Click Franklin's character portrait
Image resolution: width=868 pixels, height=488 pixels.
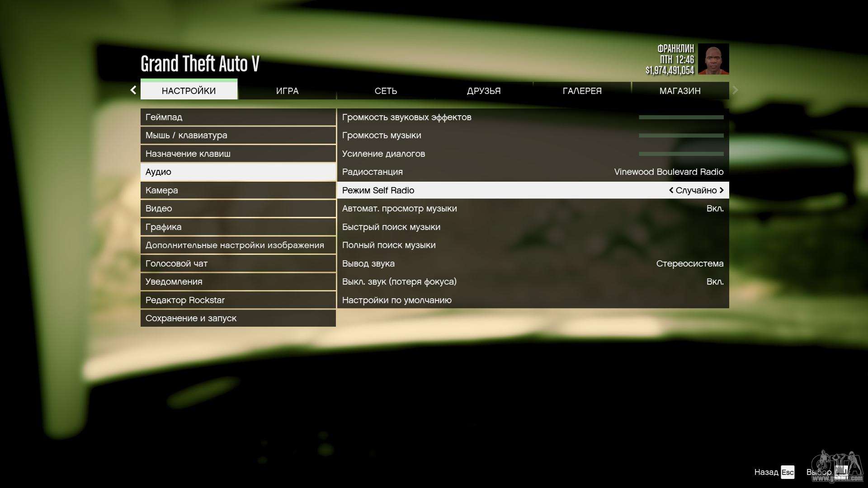tap(713, 59)
